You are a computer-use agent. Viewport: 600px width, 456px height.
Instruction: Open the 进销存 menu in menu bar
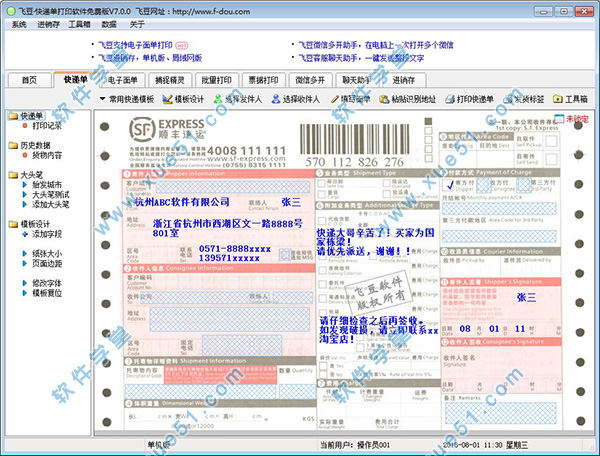click(x=48, y=24)
